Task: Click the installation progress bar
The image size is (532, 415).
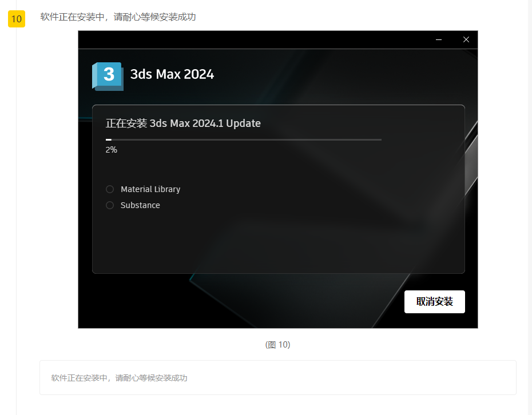Action: 244,139
